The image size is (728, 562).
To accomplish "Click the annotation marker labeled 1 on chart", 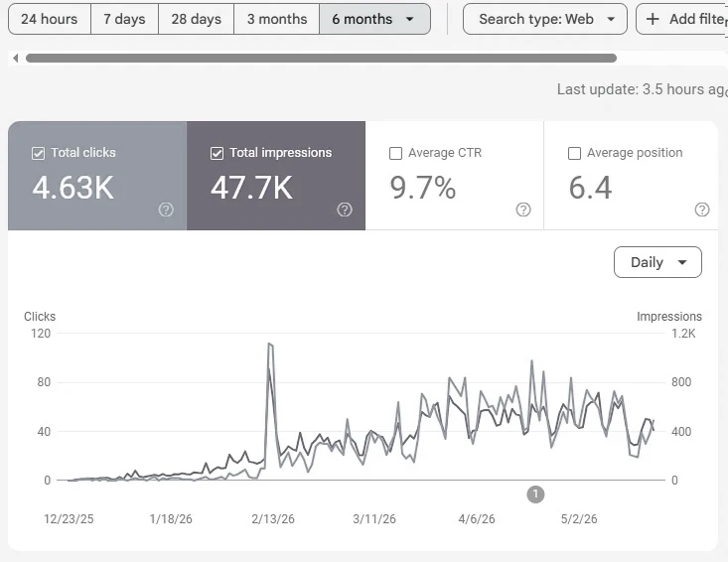I will point(535,494).
